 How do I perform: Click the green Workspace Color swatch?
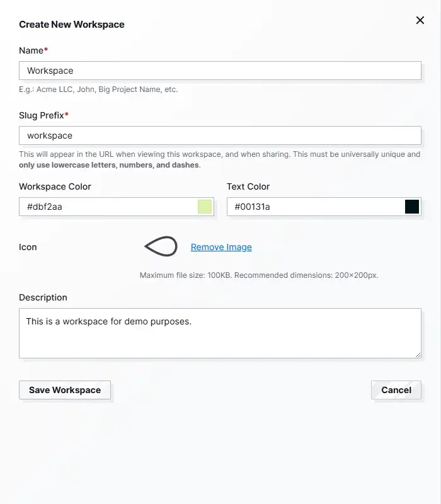[x=204, y=207]
